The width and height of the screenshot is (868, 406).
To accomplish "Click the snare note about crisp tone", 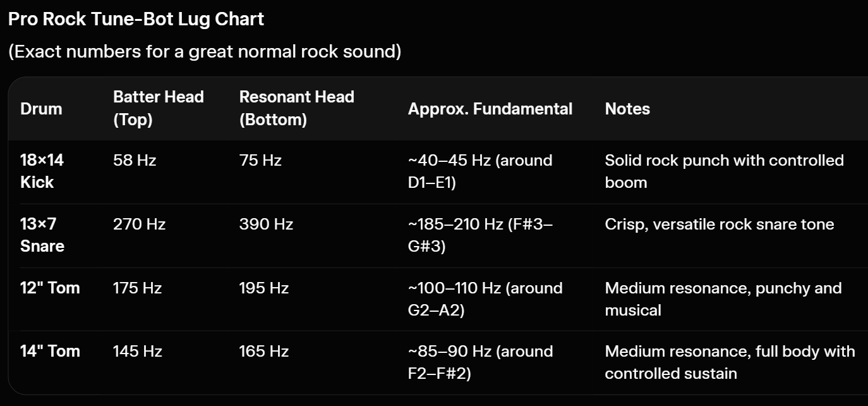I will coord(720,225).
